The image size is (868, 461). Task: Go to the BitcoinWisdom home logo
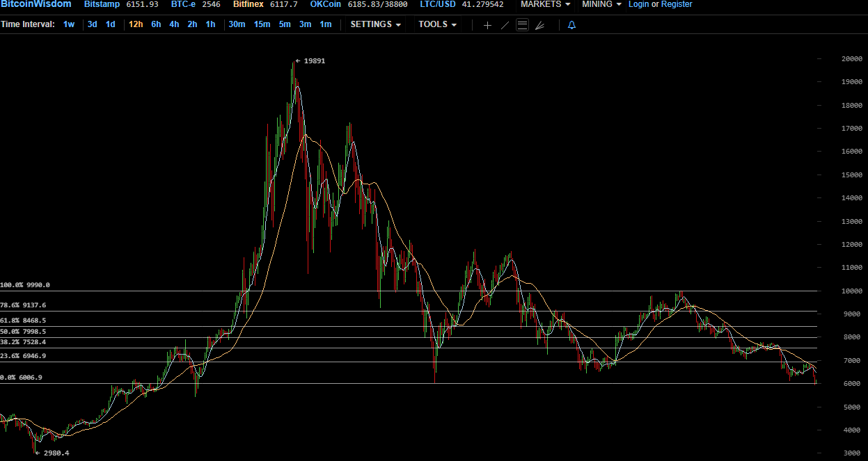[35, 4]
